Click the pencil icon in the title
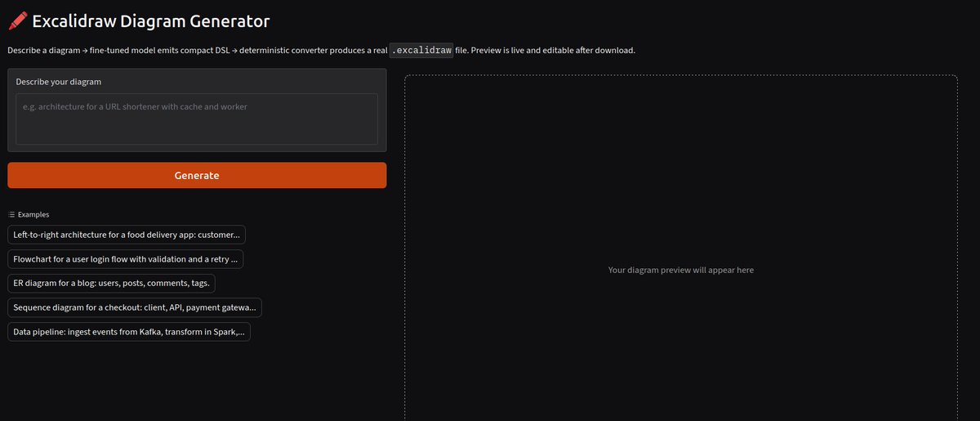 [x=16, y=21]
